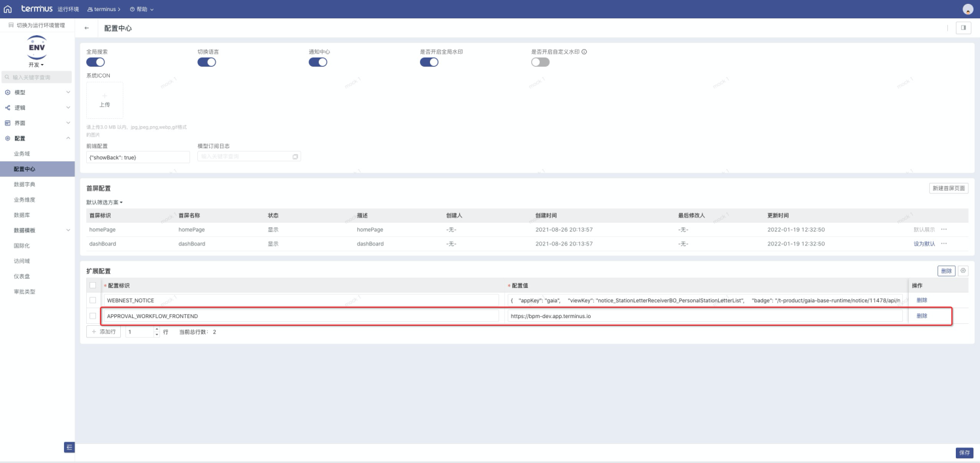Open the terminus organization selector
This screenshot has width=980, height=463.
pyautogui.click(x=103, y=9)
